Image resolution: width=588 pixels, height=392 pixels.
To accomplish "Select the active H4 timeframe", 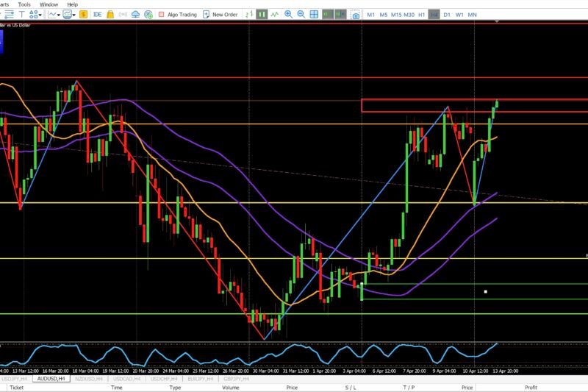I will 434,15.
